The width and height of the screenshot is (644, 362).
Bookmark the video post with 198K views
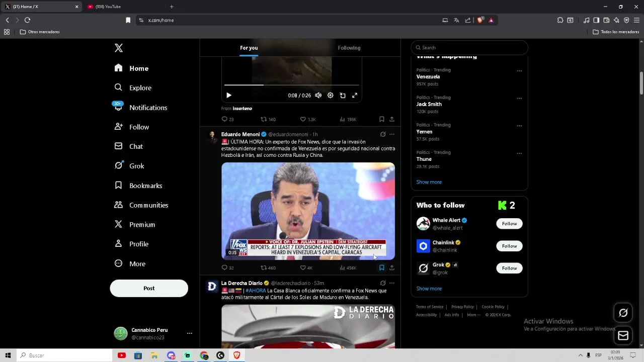point(382,119)
